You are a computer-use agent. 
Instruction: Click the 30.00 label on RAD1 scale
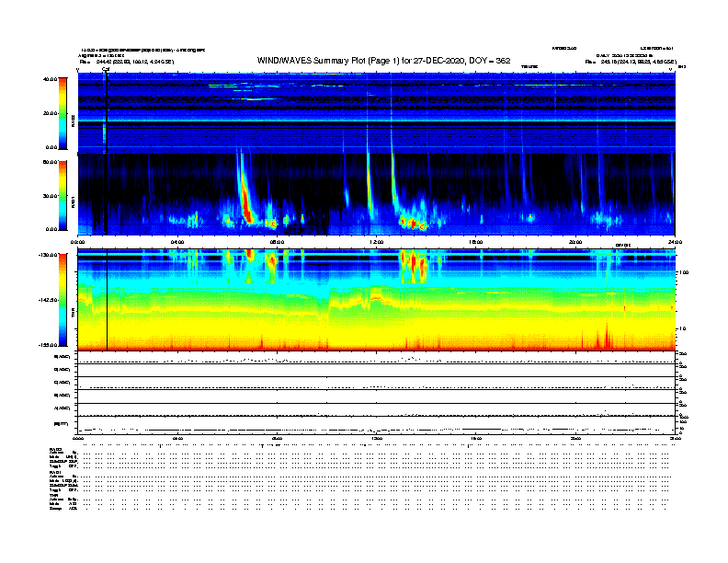click(x=50, y=196)
